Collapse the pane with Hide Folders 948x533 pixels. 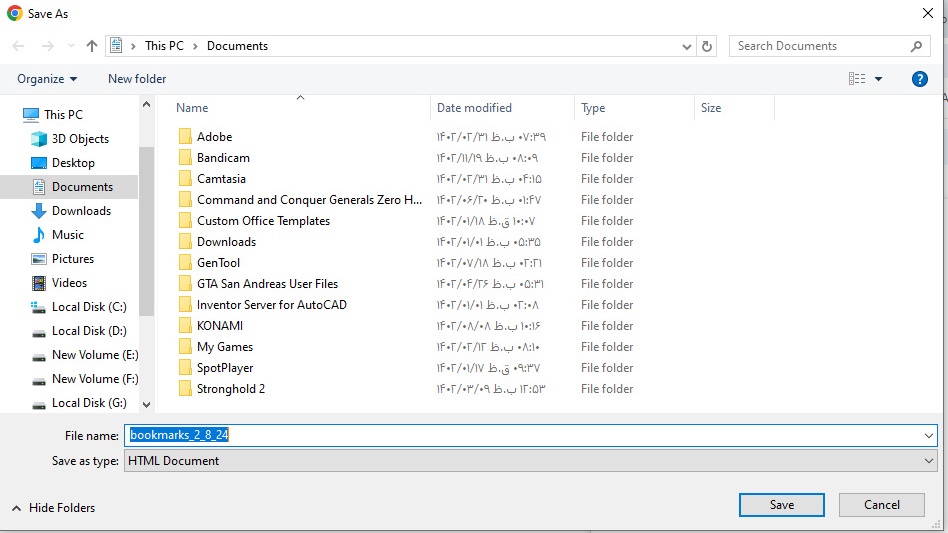point(53,508)
